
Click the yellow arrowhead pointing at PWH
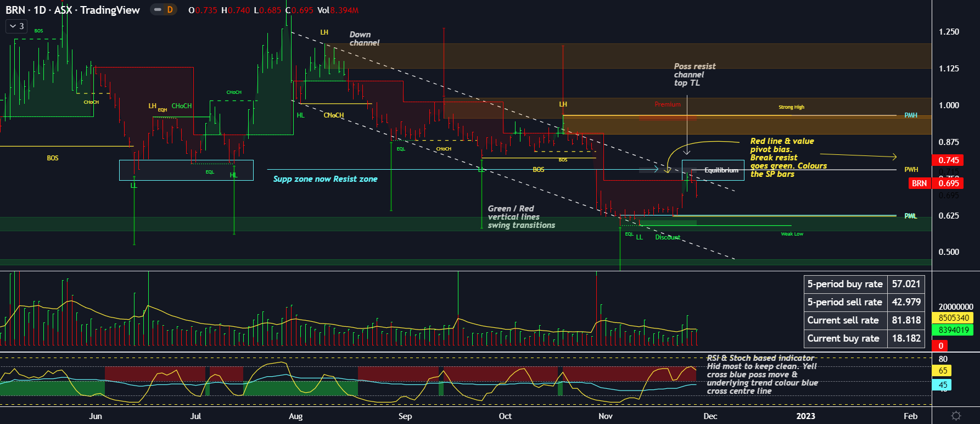(x=894, y=157)
